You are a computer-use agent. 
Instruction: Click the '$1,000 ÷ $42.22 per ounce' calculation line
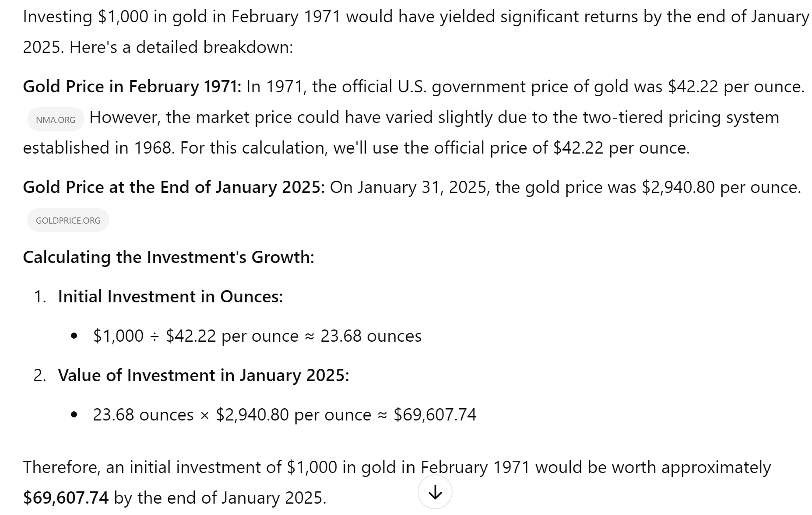point(257,336)
